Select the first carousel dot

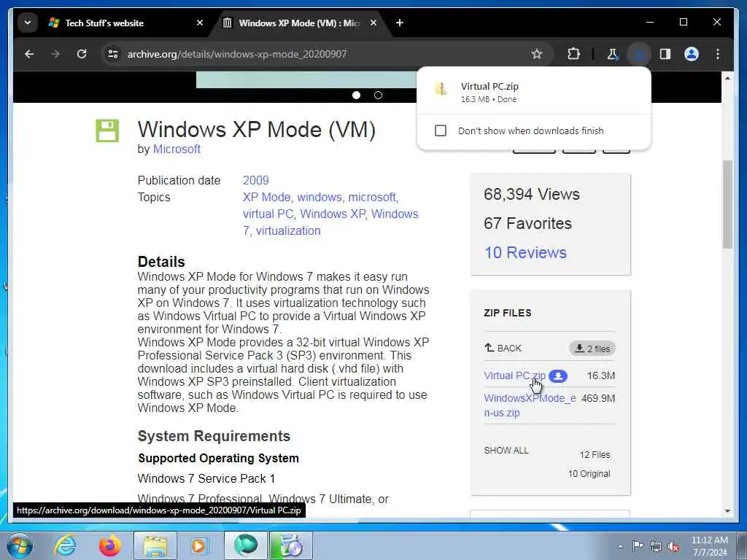click(356, 96)
